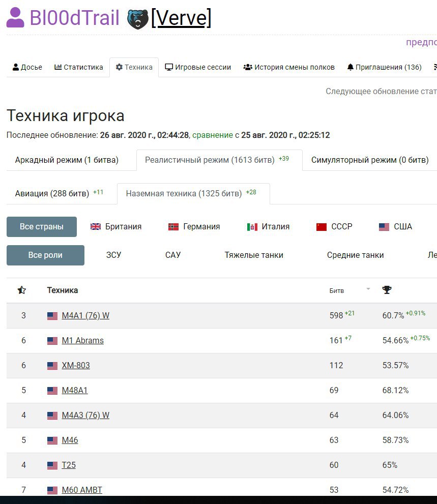Image resolution: width=437 pixels, height=504 pixels.
Task: Click the 54.66% win rate value
Action: [x=395, y=340]
